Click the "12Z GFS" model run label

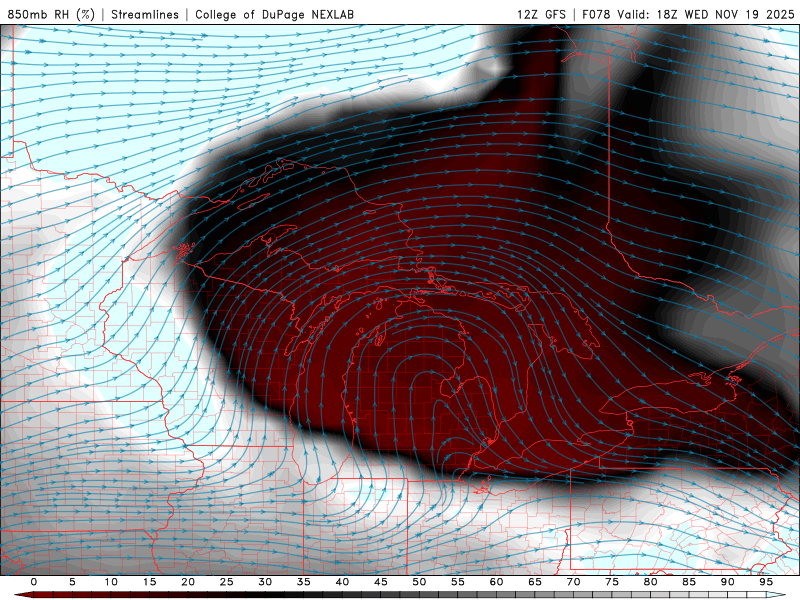click(541, 14)
